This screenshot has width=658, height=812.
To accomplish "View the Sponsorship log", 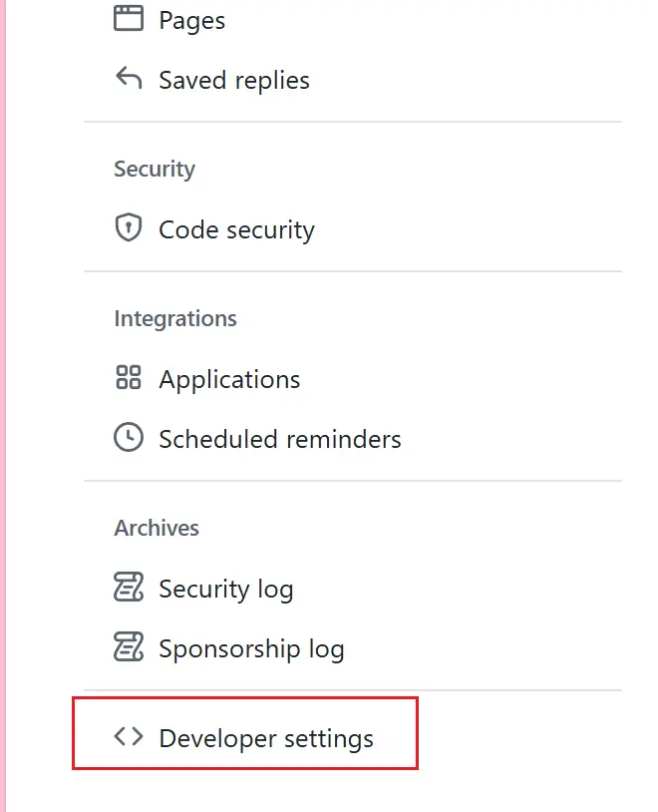I will point(251,648).
